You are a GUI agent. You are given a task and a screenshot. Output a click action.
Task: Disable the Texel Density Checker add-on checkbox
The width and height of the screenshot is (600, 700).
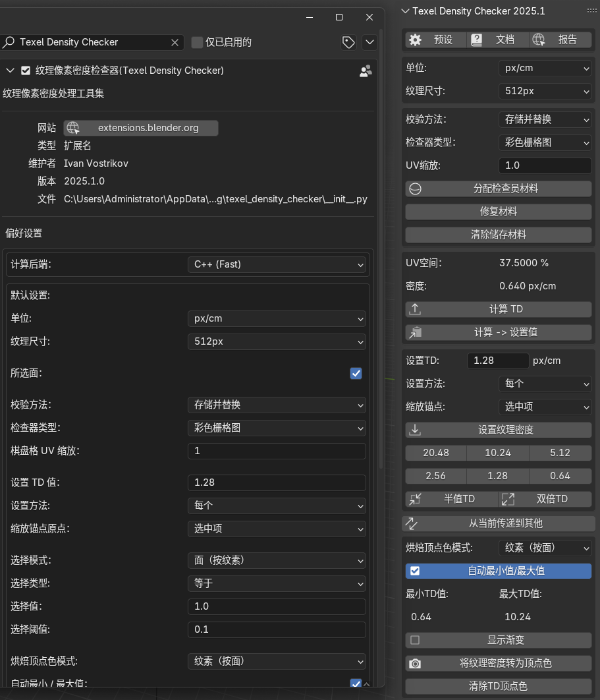pyautogui.click(x=26, y=71)
